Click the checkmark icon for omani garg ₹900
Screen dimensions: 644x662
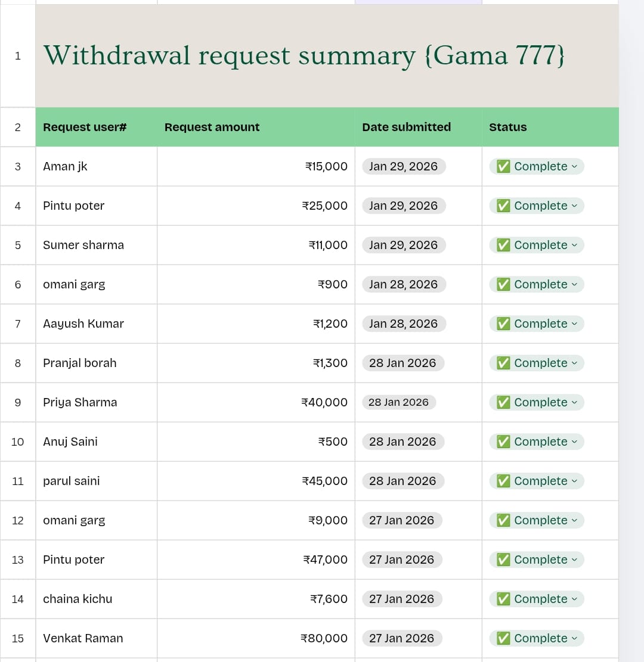503,285
